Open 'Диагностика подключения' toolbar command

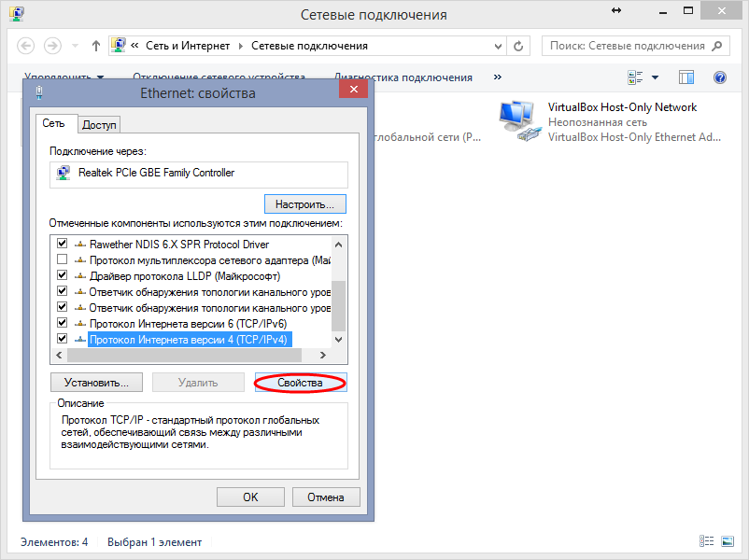tap(403, 77)
